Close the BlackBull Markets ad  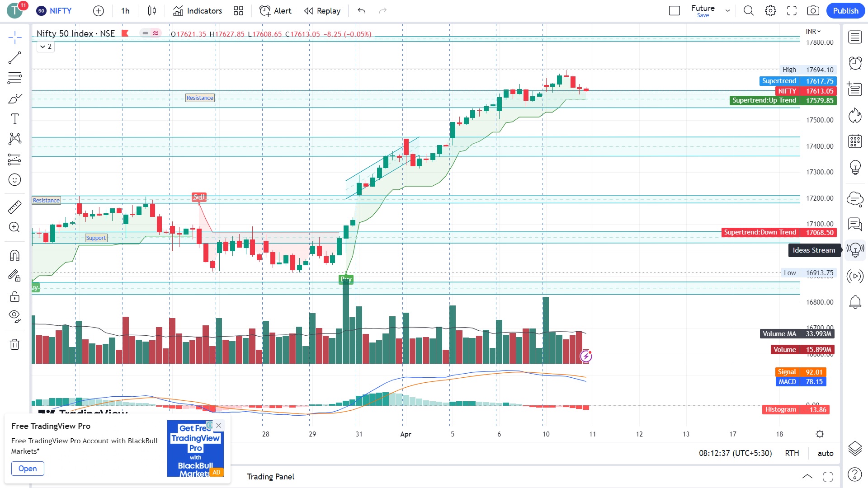(219, 425)
